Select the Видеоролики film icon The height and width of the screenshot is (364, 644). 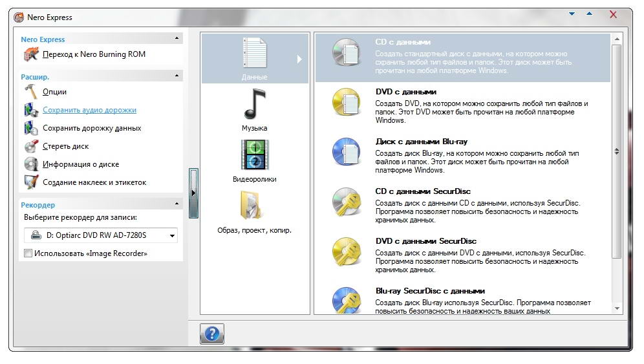coord(255,155)
